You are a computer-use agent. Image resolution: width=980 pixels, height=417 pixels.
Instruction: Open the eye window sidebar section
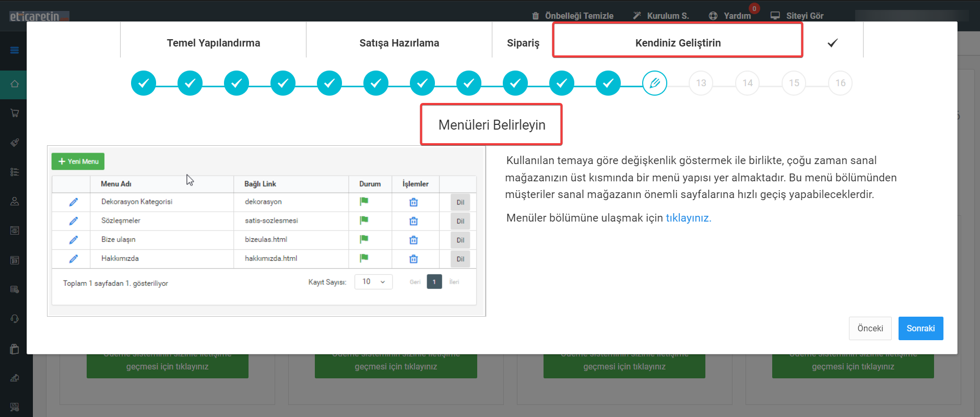15,230
